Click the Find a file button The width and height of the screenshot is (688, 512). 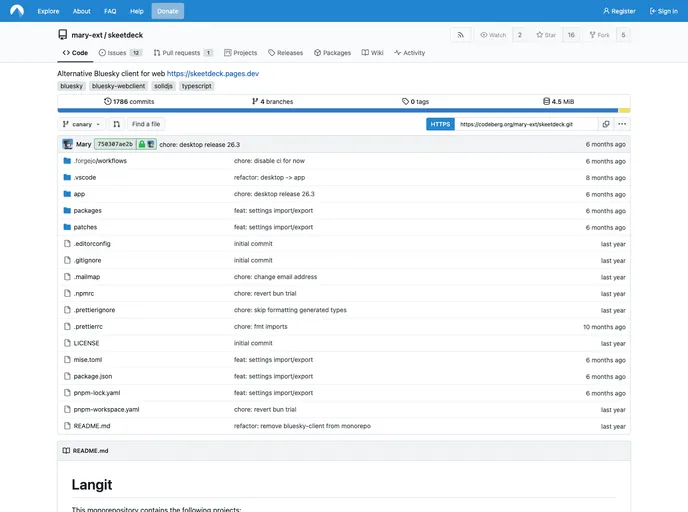pos(146,124)
